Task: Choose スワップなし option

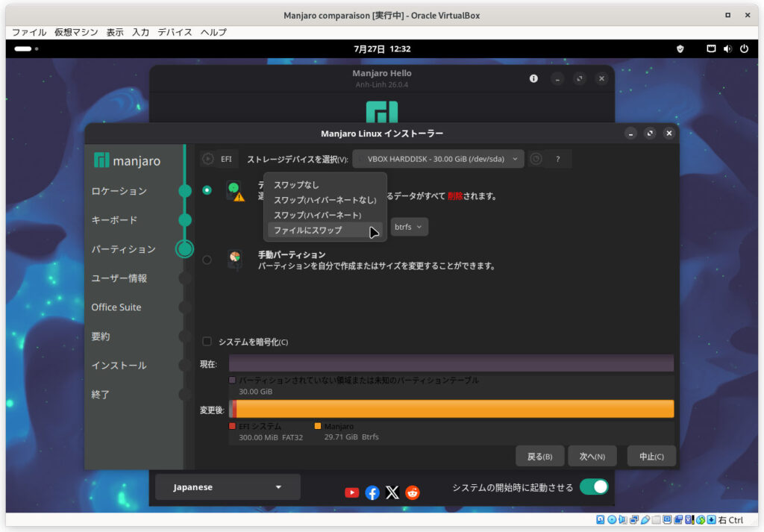Action: tap(325, 184)
